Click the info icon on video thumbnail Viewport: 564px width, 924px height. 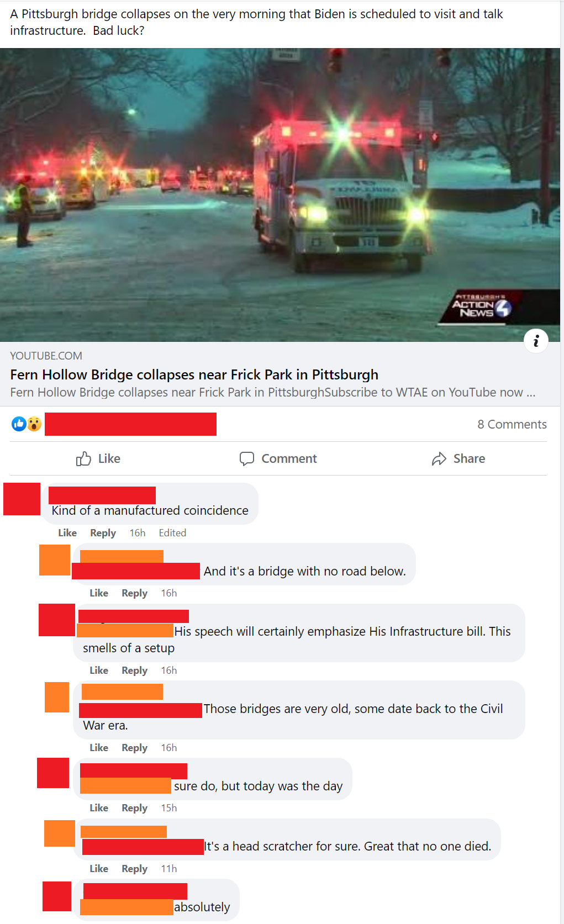pyautogui.click(x=536, y=341)
